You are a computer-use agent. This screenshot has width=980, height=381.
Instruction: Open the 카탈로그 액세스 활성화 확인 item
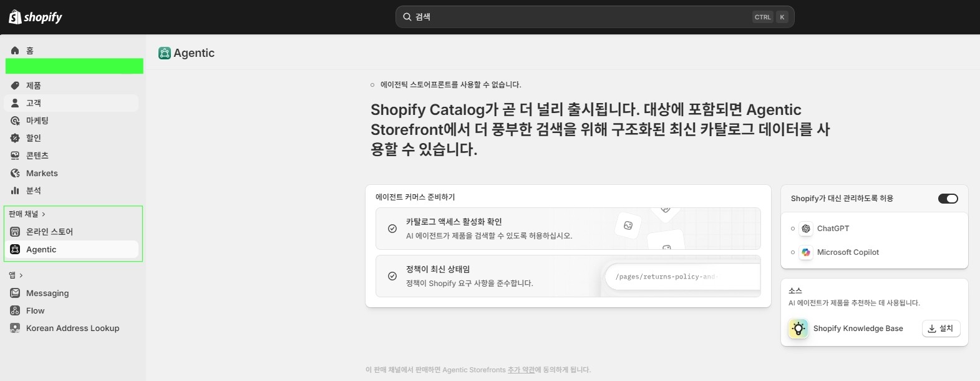click(x=568, y=229)
